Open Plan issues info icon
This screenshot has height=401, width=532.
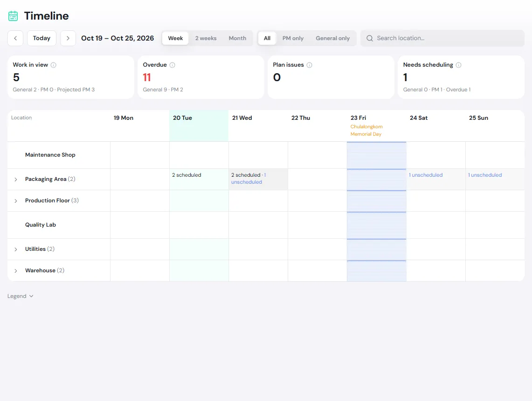tap(309, 65)
